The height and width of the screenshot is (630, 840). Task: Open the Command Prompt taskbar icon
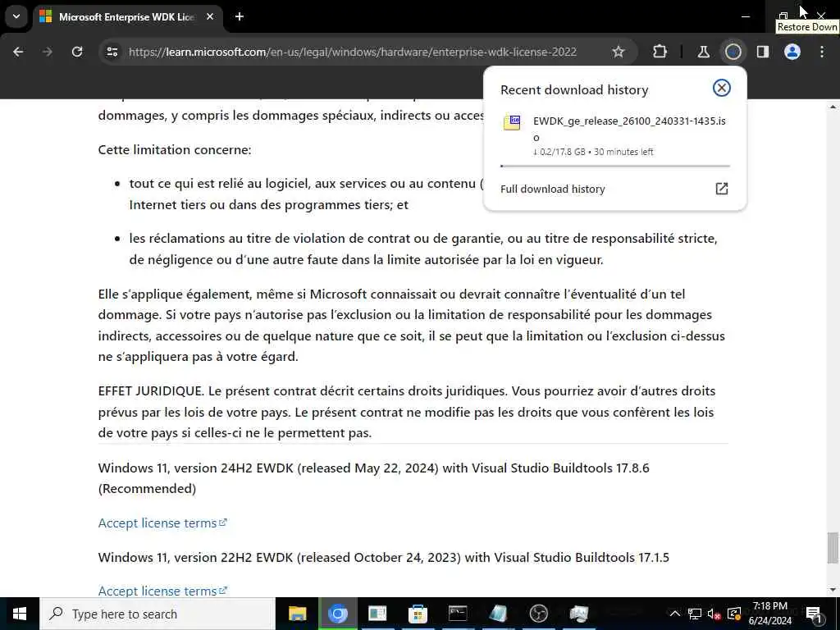pos(458,614)
